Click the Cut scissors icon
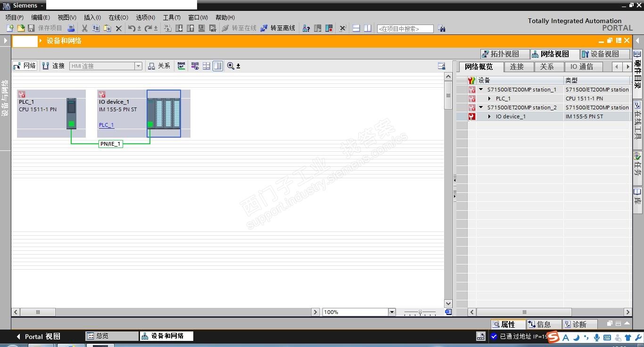Viewport: 644px width, 347px height. click(85, 28)
